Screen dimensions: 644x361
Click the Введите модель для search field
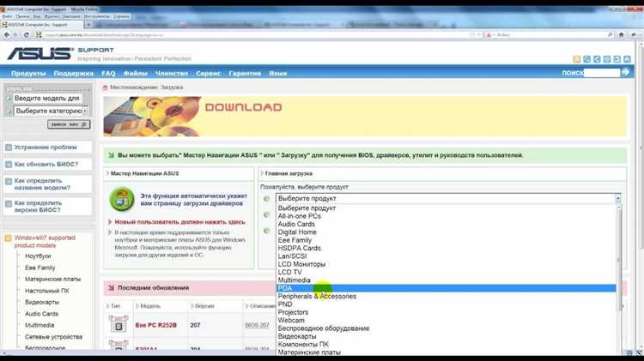[48, 99]
